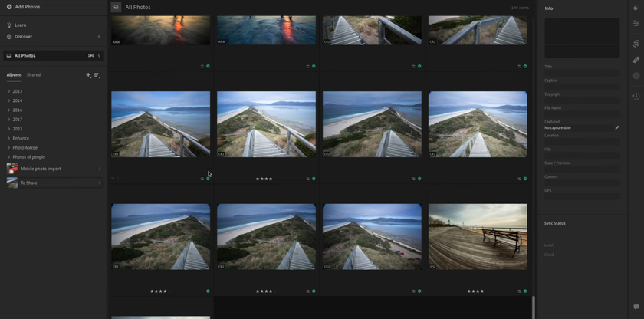
Task: Click edited-settings icon under orange sunset photo
Action: tap(202, 66)
